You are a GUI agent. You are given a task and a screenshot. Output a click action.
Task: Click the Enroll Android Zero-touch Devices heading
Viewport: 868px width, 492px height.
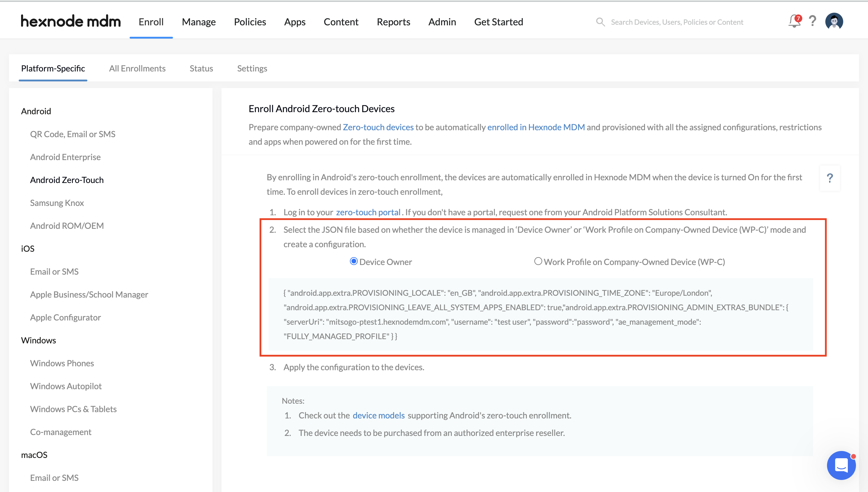(321, 109)
